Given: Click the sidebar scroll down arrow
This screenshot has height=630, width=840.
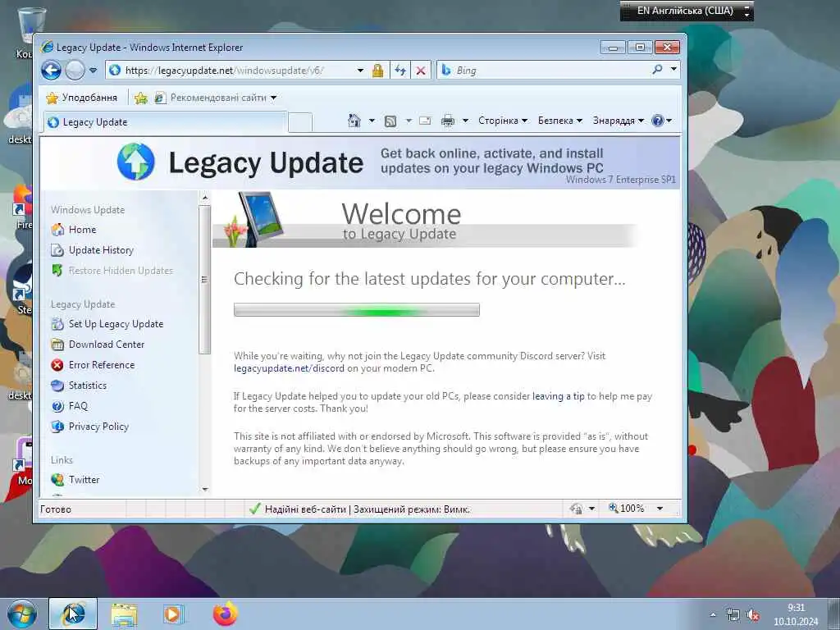Looking at the screenshot, I should point(204,489).
